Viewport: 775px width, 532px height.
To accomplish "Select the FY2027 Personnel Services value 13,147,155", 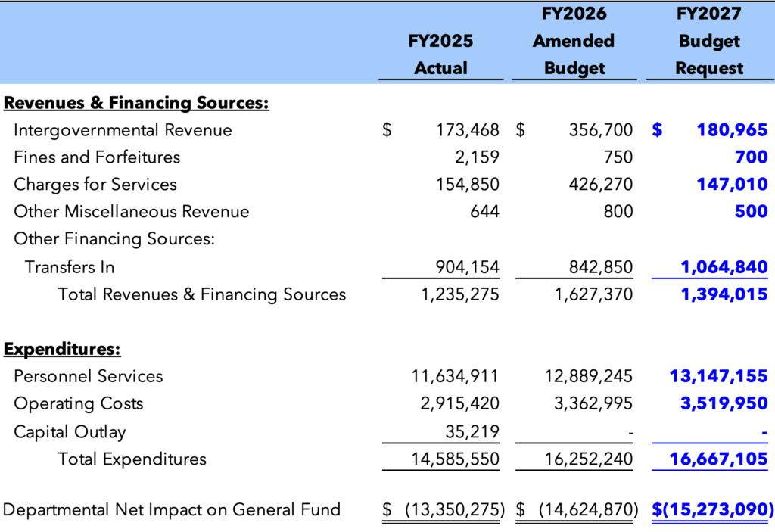I will (x=718, y=376).
